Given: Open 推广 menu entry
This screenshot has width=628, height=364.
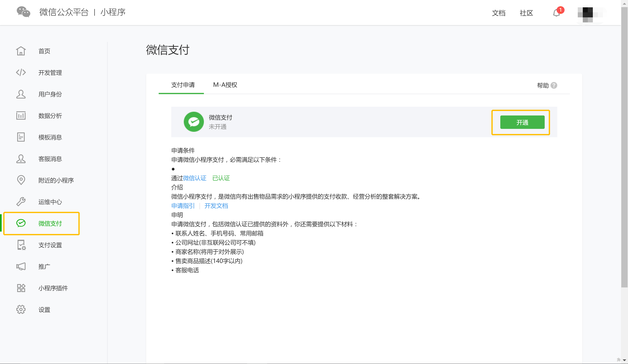Looking at the screenshot, I should pos(44,266).
